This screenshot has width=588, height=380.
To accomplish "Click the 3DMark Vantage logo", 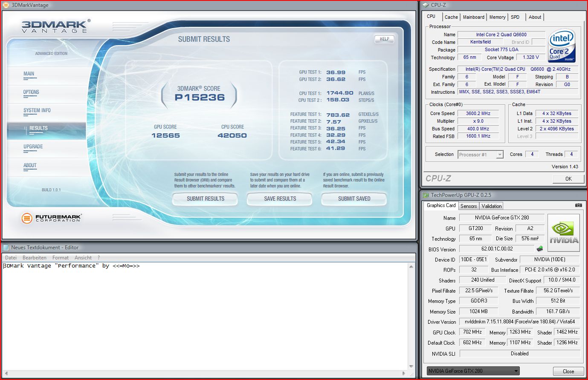I will click(x=56, y=26).
